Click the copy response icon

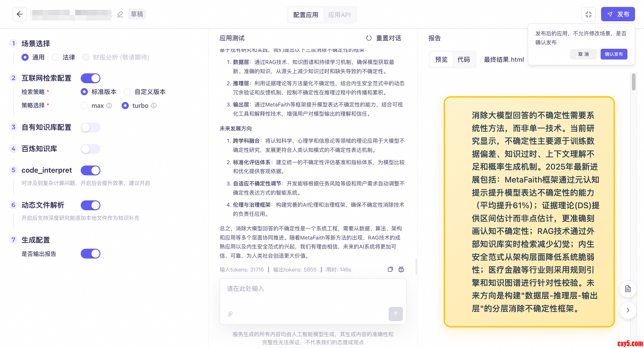click(x=390, y=269)
